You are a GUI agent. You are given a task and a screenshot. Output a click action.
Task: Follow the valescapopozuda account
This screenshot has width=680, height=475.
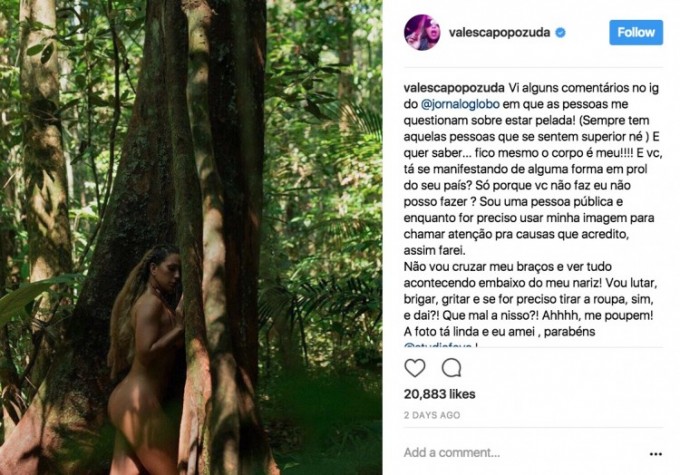point(636,32)
